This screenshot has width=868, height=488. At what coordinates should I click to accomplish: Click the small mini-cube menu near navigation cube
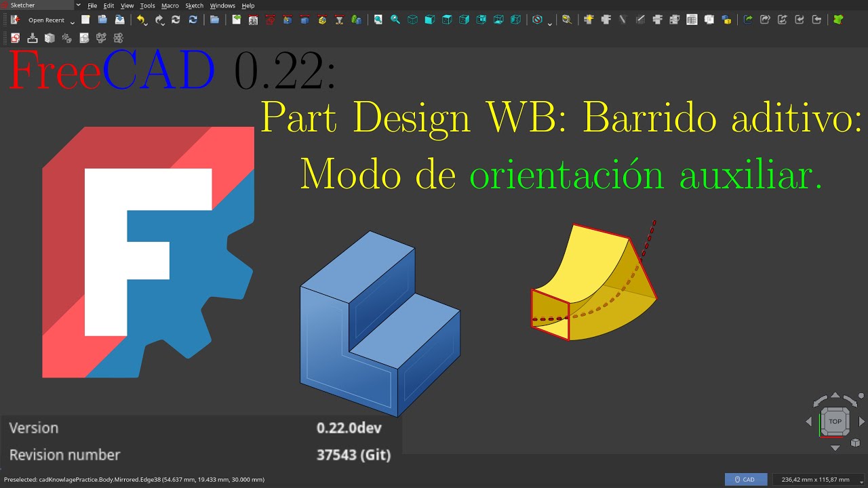click(x=856, y=443)
